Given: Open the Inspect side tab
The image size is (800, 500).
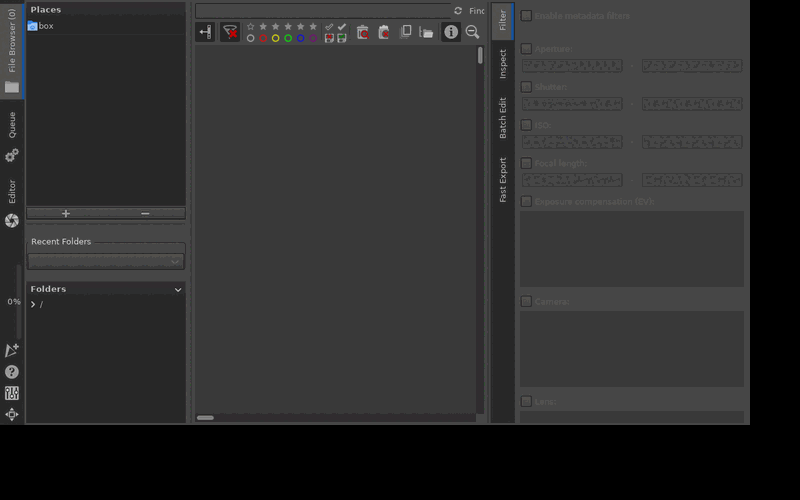Looking at the screenshot, I should [503, 64].
